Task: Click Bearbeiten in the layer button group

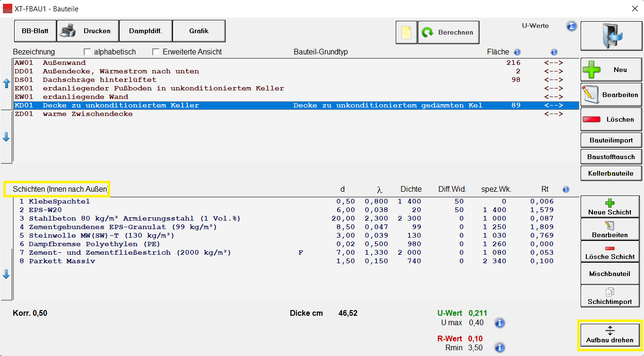Action: tap(610, 229)
